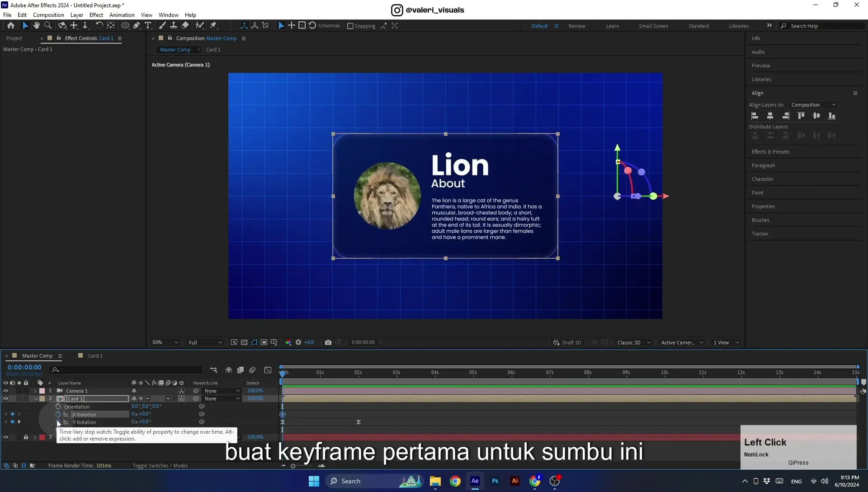Select the Hand tool
This screenshot has width=868, height=492.
pos(37,26)
